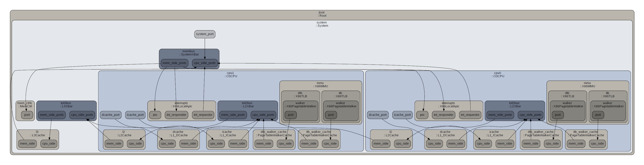The height and width of the screenshot is (165, 644).
Task: Select cpu1 tol2bus mem_side_ports
Action: point(233,115)
